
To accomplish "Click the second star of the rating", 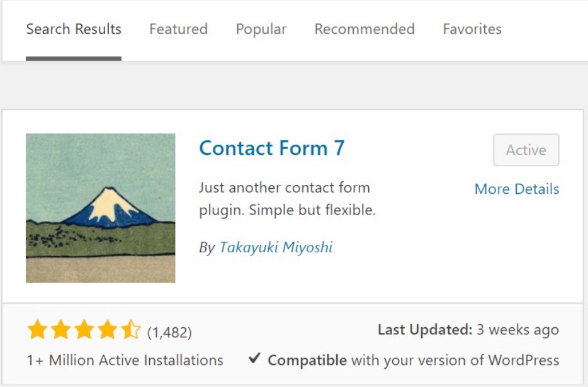I will pyautogui.click(x=61, y=328).
